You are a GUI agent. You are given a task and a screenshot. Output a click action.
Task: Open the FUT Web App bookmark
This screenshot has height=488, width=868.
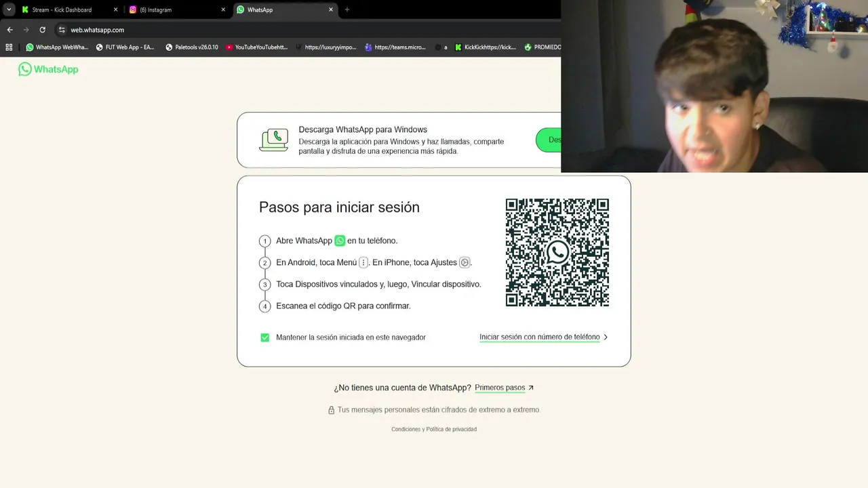pyautogui.click(x=125, y=47)
